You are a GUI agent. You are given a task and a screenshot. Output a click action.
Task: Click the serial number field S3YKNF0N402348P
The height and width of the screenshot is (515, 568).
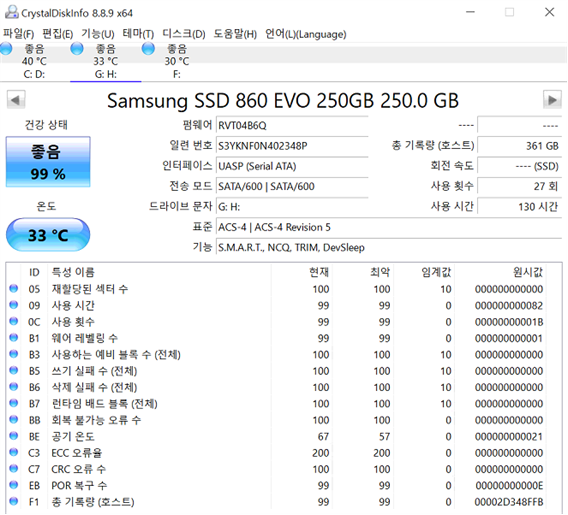[x=292, y=146]
